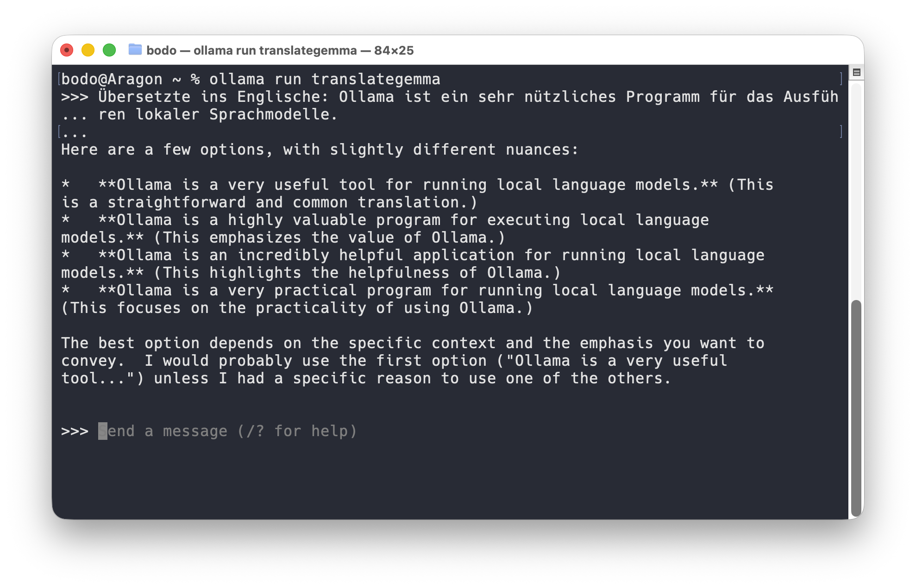Click the yellow minimize traffic light
Screen dimensions: 916x588
88,50
